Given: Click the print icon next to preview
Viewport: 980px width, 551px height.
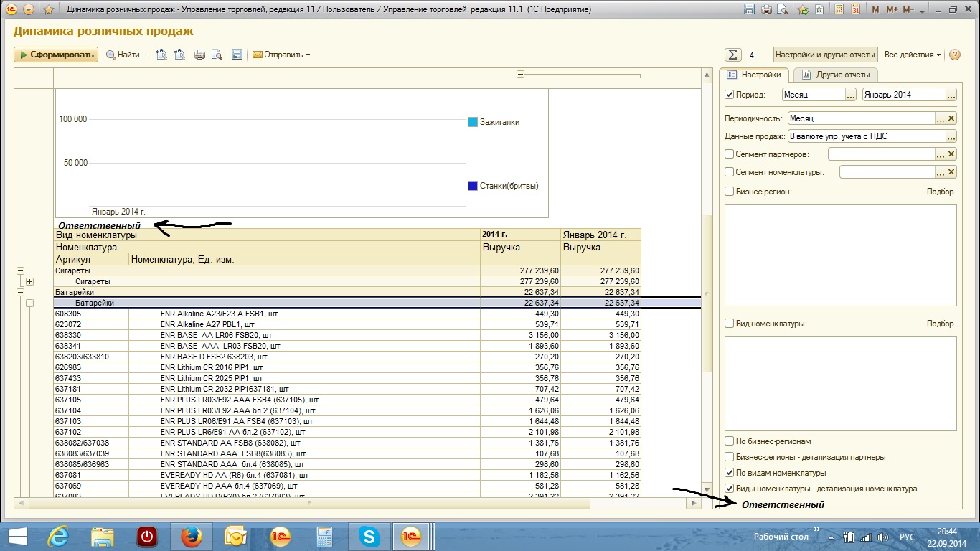Looking at the screenshot, I should point(200,55).
